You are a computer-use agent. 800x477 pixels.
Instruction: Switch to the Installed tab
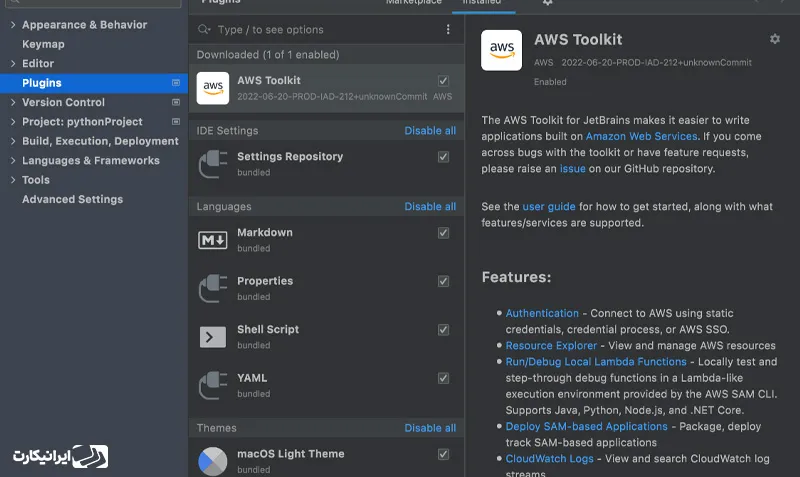pyautogui.click(x=482, y=2)
